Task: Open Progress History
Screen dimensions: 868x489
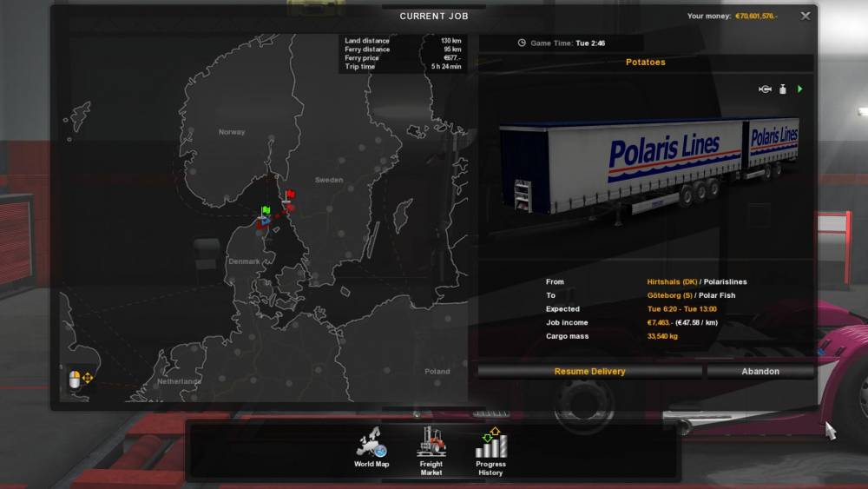Action: click(x=490, y=447)
